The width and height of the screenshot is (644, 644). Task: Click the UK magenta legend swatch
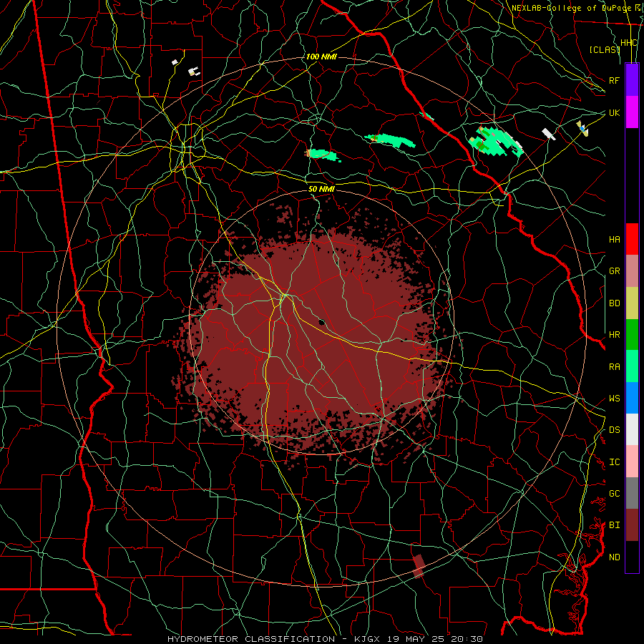pos(632,112)
